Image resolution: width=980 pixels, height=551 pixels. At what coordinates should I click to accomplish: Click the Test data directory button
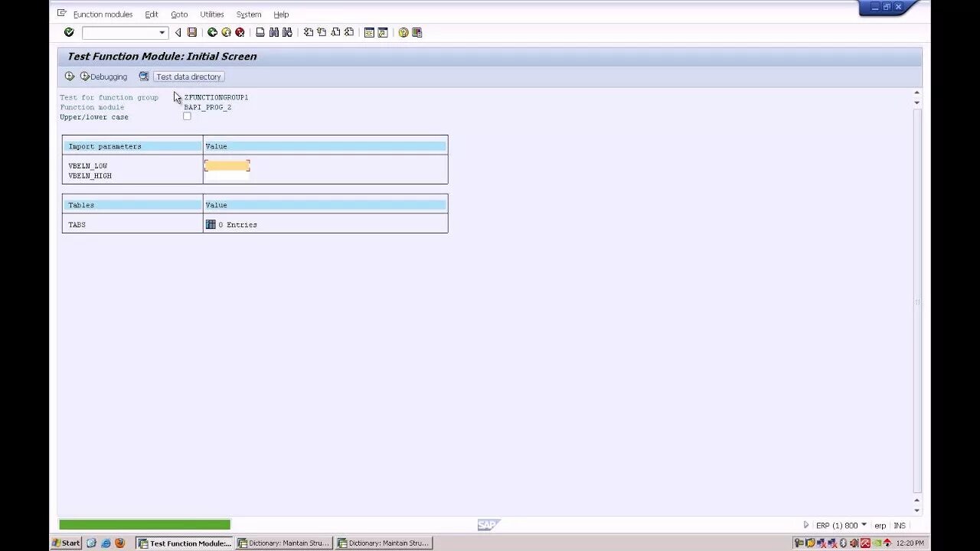[x=188, y=77]
